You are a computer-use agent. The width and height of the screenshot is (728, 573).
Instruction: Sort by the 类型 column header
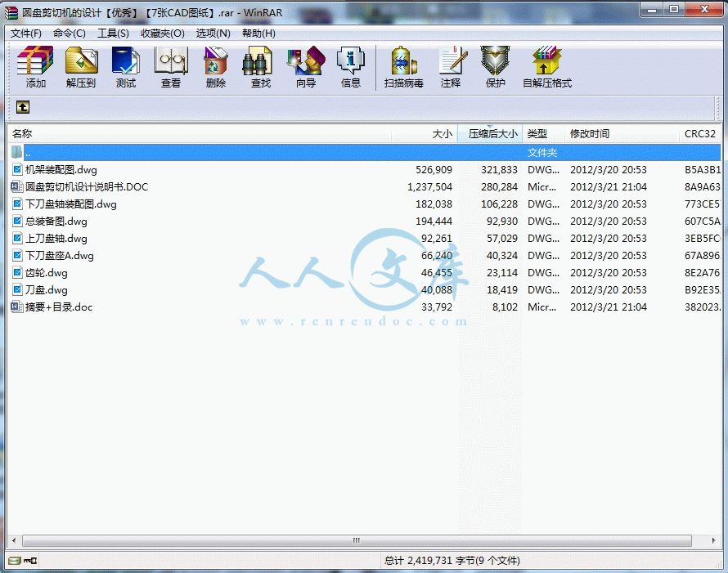(543, 133)
